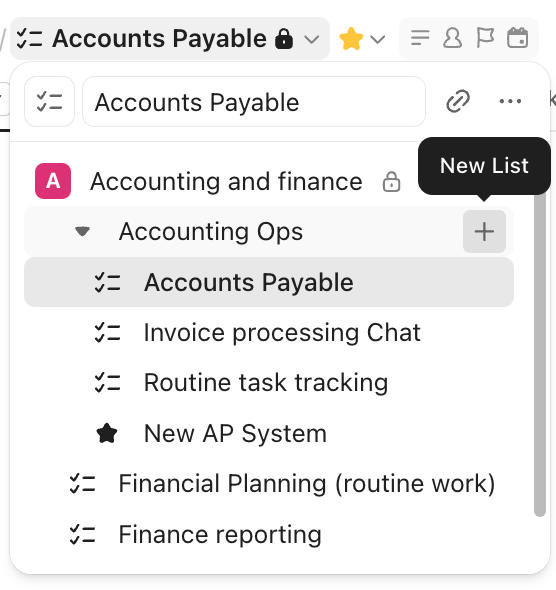Click the priority flag icon
Viewport: 556px width, 590px height.
point(485,38)
